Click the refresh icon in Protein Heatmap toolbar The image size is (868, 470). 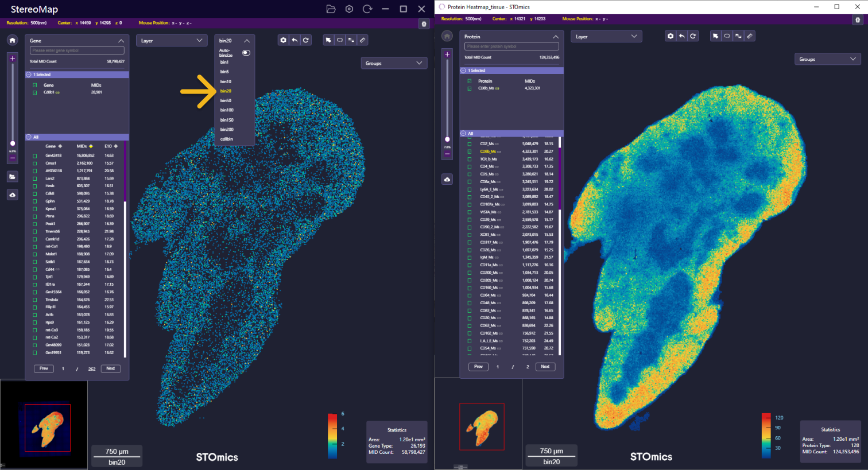click(x=693, y=36)
